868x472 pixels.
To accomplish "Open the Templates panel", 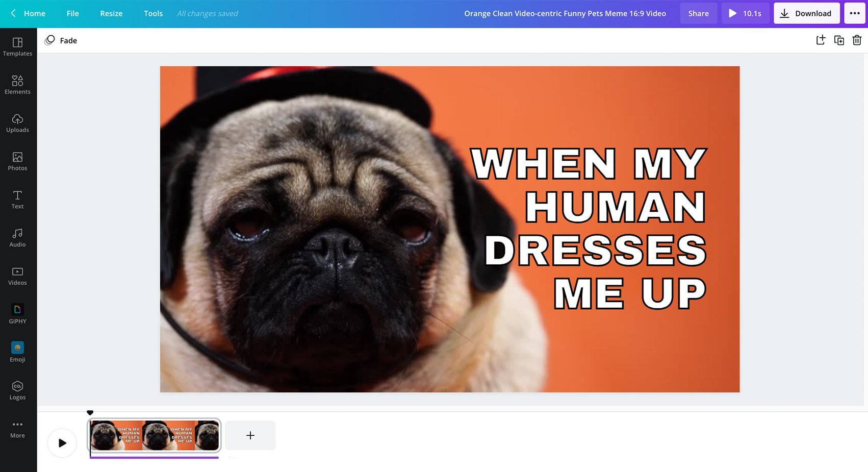I will (17, 47).
